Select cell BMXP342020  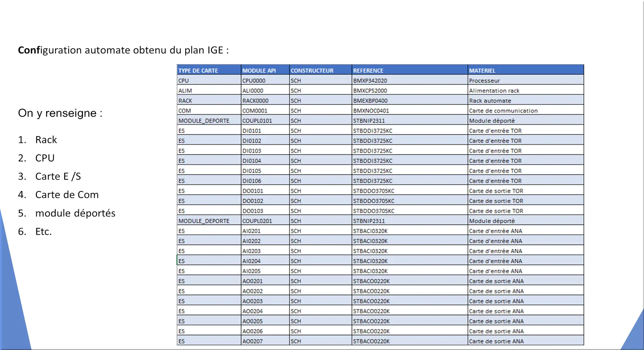click(410, 80)
